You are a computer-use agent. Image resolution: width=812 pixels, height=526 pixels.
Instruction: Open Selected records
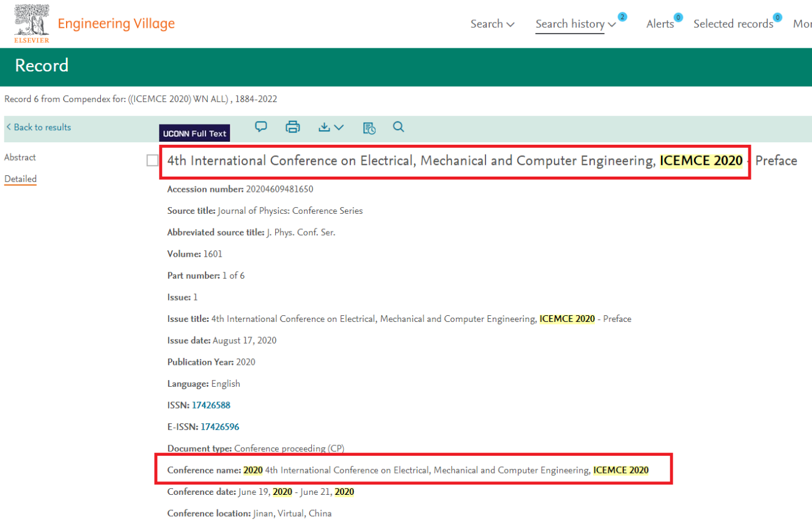[733, 24]
